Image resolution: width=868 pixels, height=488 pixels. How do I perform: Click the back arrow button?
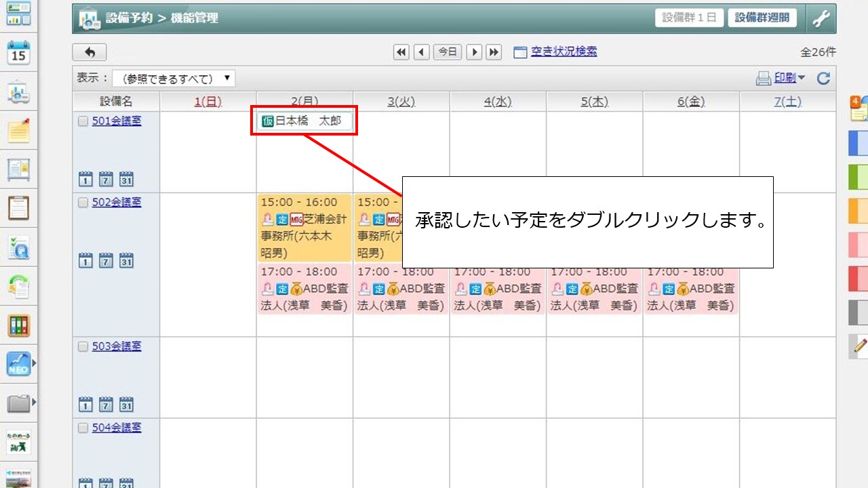90,52
